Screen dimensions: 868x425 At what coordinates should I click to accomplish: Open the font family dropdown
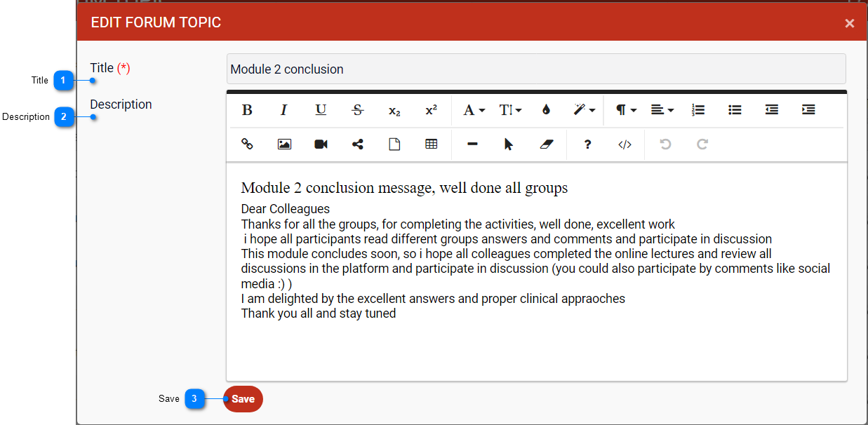coord(474,110)
